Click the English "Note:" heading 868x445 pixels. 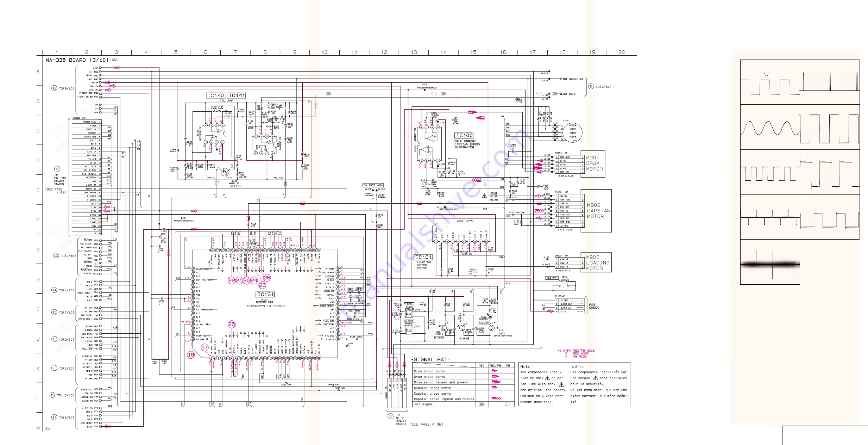point(527,367)
